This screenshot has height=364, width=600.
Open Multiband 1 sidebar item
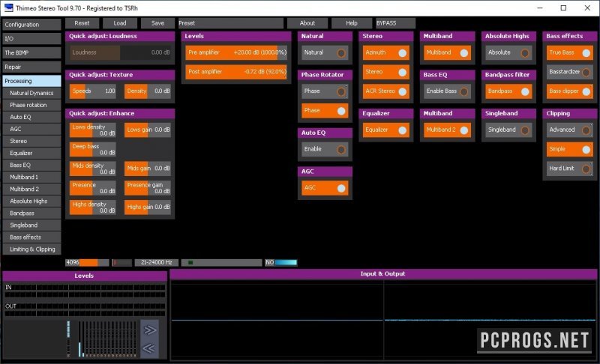[31, 177]
